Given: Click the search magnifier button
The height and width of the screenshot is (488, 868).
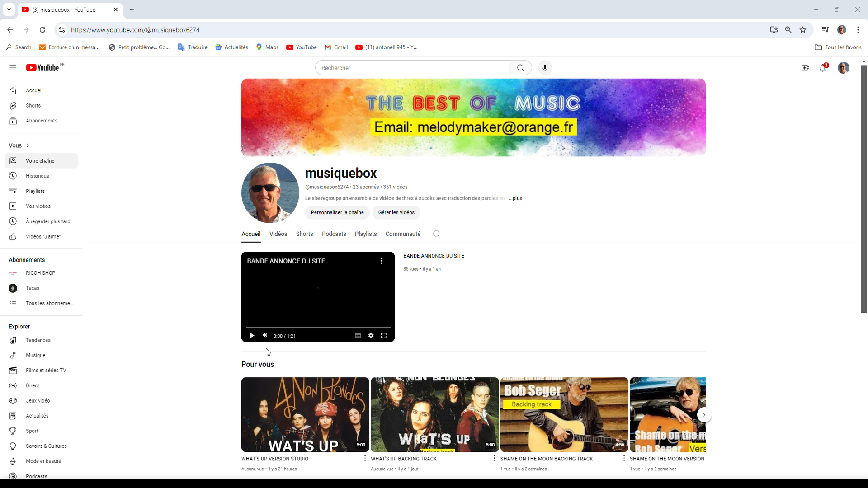Looking at the screenshot, I should tap(520, 68).
